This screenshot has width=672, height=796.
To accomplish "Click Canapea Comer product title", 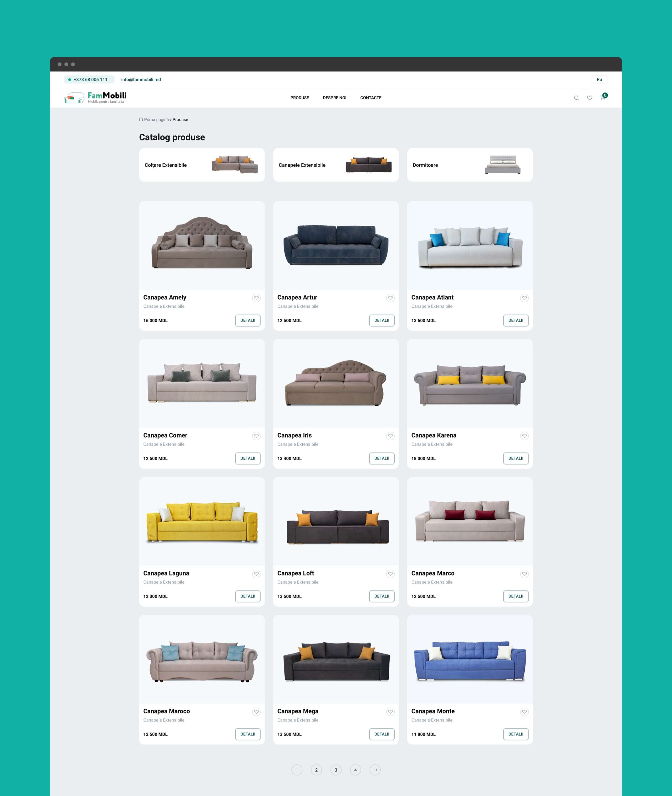I will pos(165,435).
